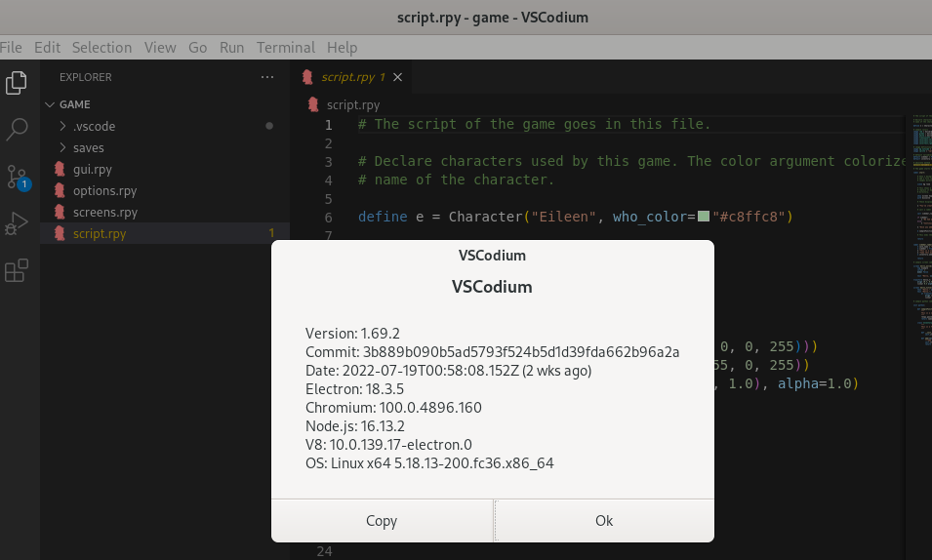The image size is (932, 560).
Task: Click the 'Chromium: 100.0.4896.160' line
Action: coord(393,408)
